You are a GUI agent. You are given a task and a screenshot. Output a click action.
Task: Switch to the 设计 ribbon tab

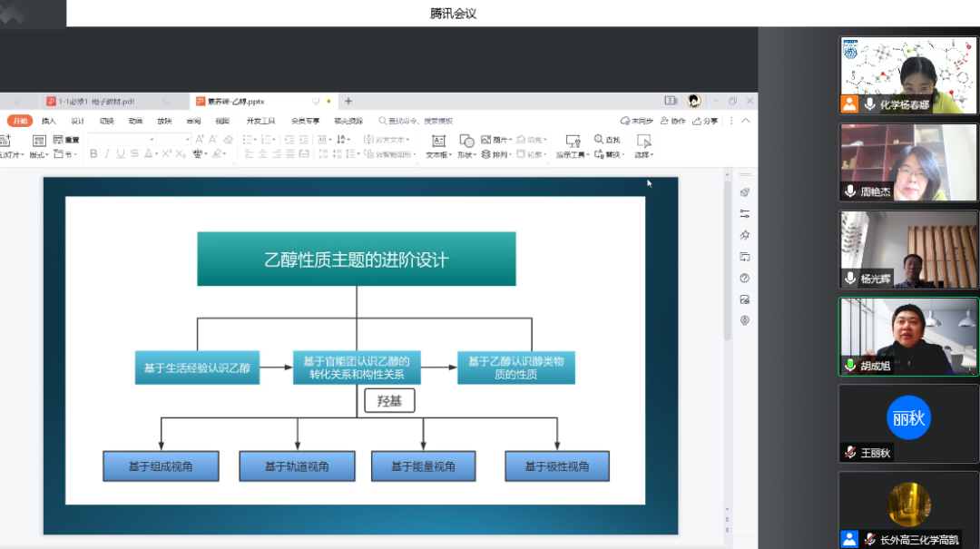[x=77, y=121]
